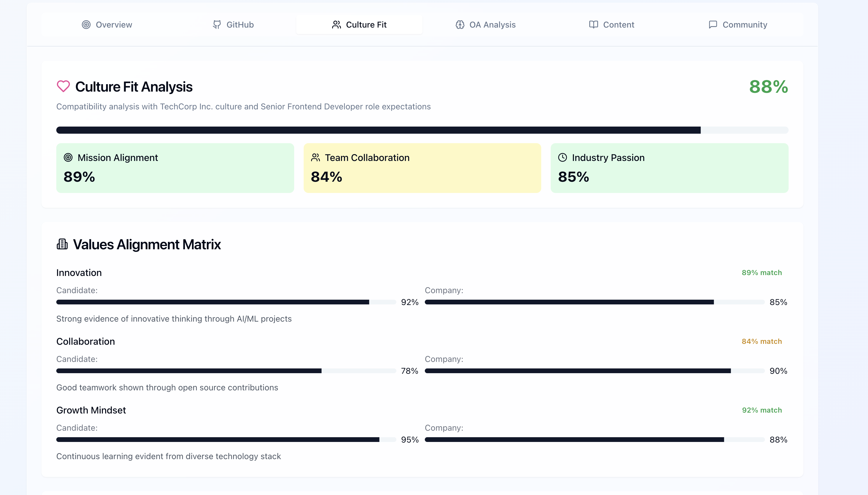Click the Collaboration Company 90% progress bar
Screen dimensions: 868x495
[x=594, y=371]
